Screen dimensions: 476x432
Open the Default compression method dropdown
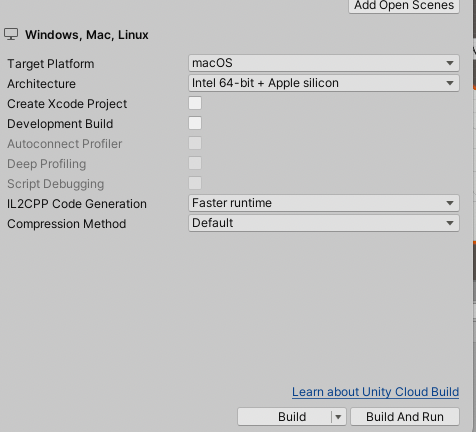[x=324, y=223]
